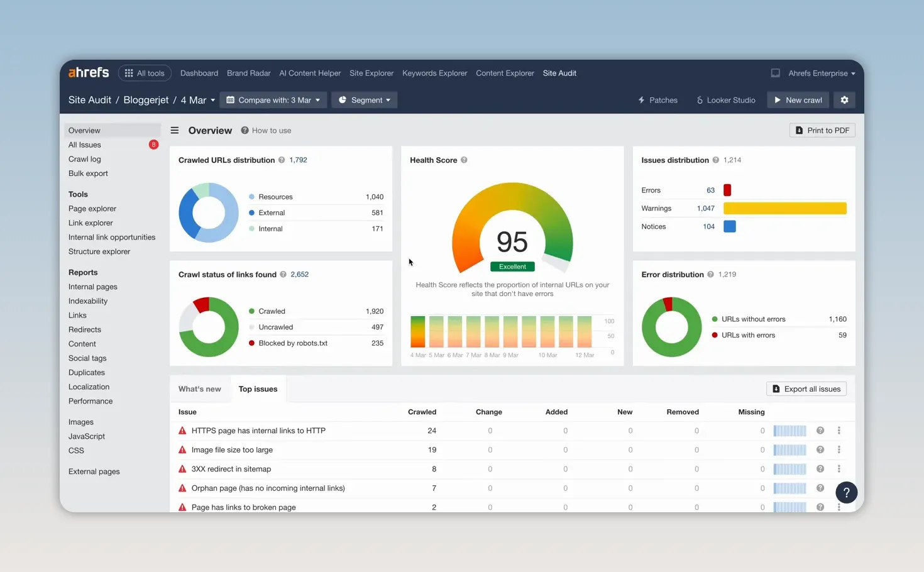Click the ahrefs logo
This screenshot has width=924, height=572.
click(x=89, y=72)
